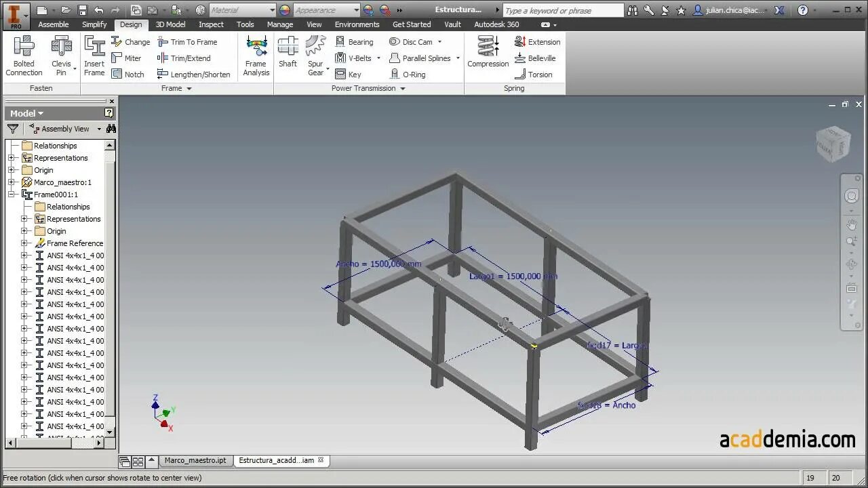The width and height of the screenshot is (868, 488).
Task: Switch to the Simplify tab
Action: [94, 24]
